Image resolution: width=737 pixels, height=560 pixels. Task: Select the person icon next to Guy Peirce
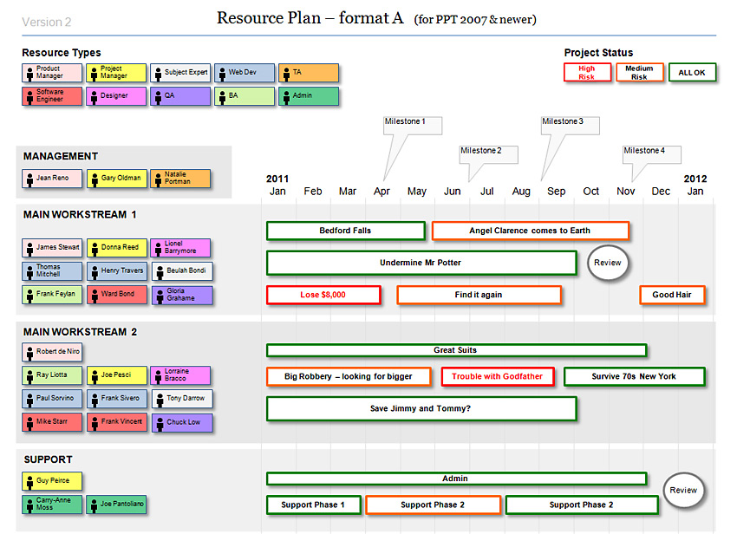29,481
